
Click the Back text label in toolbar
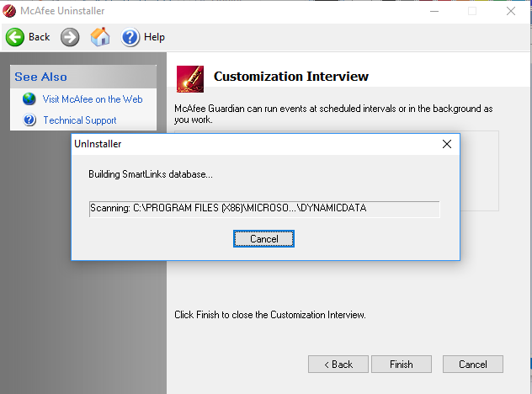pyautogui.click(x=40, y=37)
